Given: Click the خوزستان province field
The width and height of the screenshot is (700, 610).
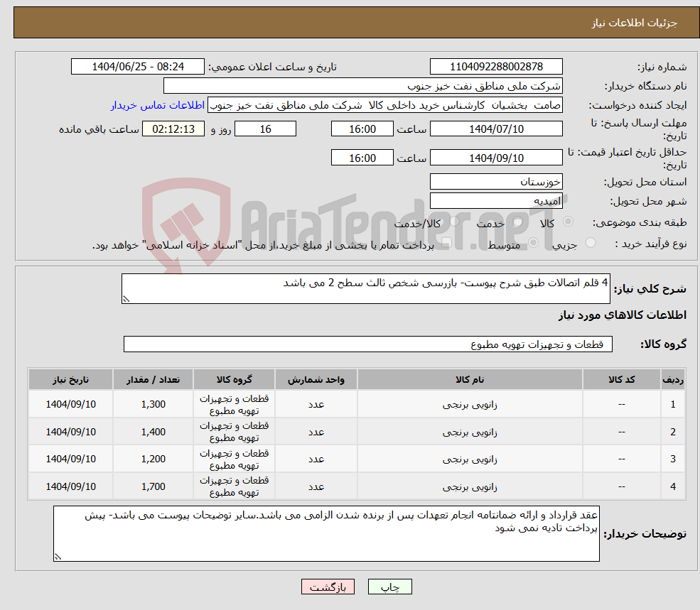Looking at the screenshot, I should 495,182.
